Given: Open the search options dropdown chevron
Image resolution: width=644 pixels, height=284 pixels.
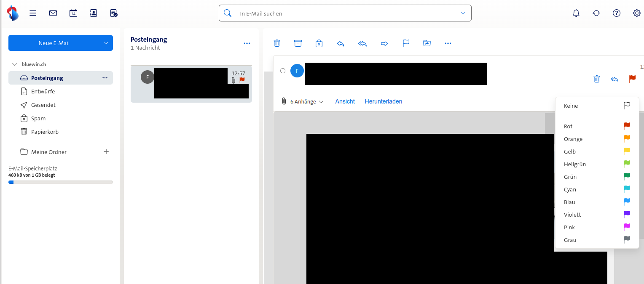Looking at the screenshot, I should (x=462, y=13).
